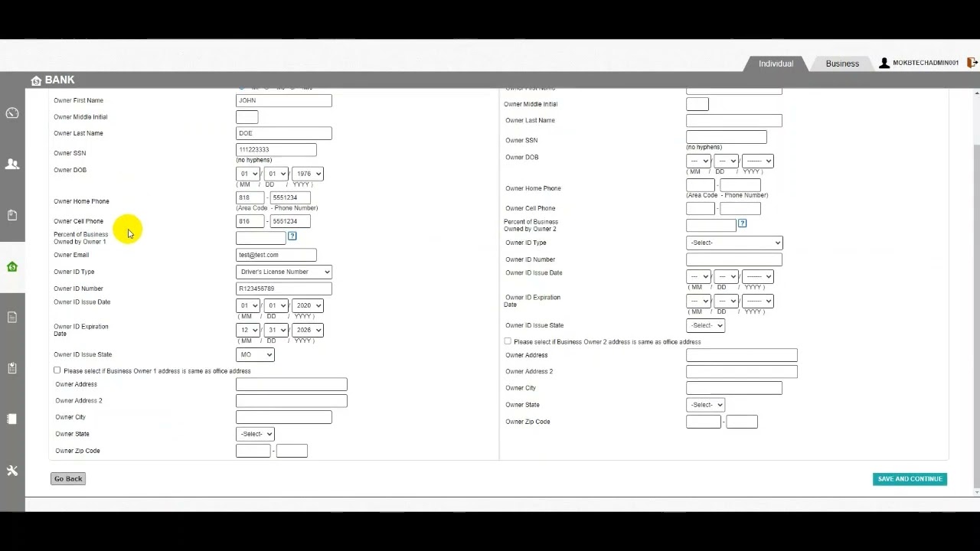Switch to the Individual tab
The height and width of the screenshot is (551, 980).
coord(776,64)
